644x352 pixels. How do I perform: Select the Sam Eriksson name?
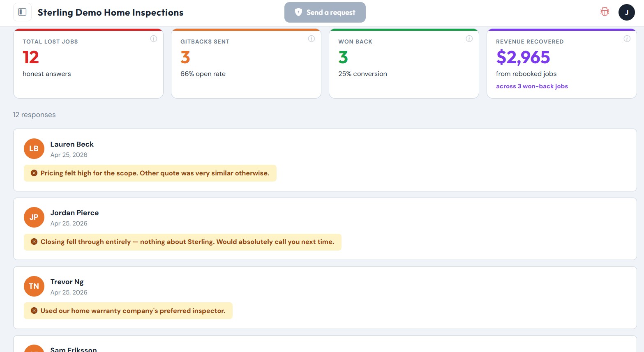tap(74, 349)
